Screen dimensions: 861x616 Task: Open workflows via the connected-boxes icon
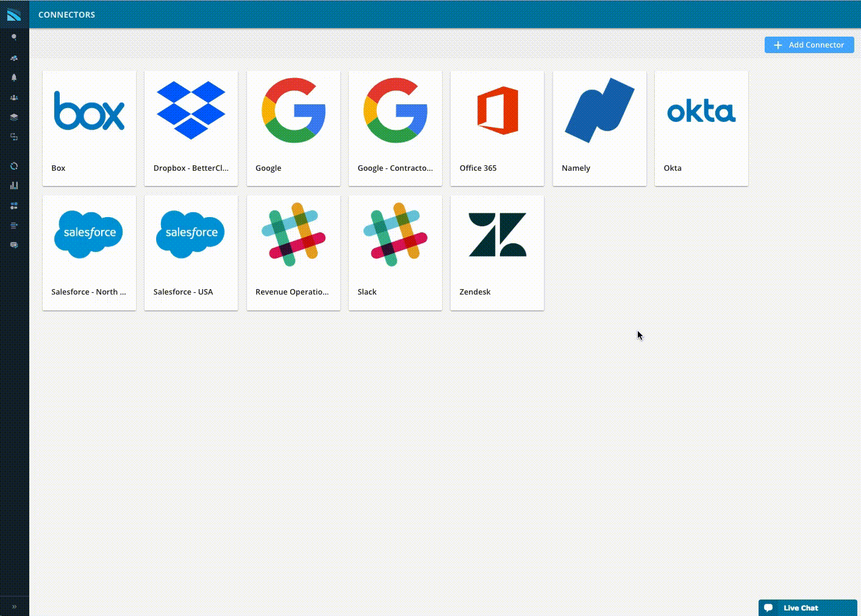tap(14, 137)
